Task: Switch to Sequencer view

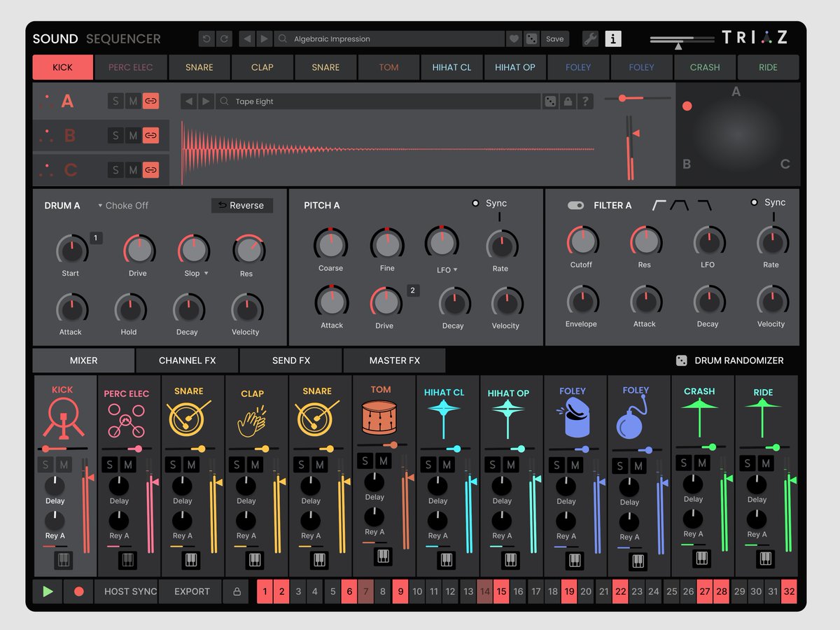Action: [123, 39]
